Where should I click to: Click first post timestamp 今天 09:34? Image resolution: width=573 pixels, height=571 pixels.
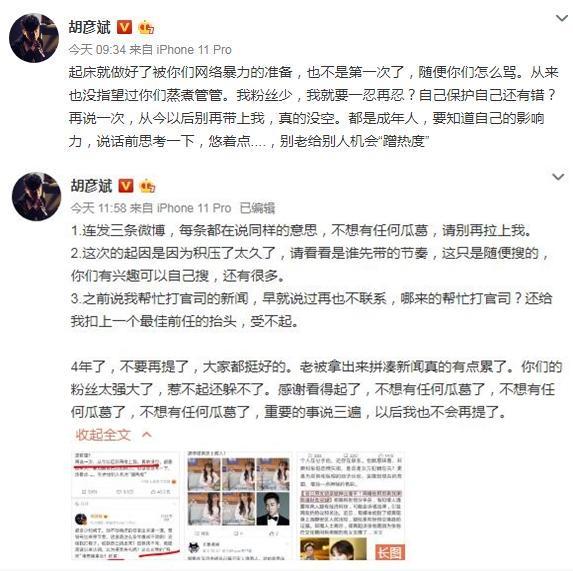point(97,50)
